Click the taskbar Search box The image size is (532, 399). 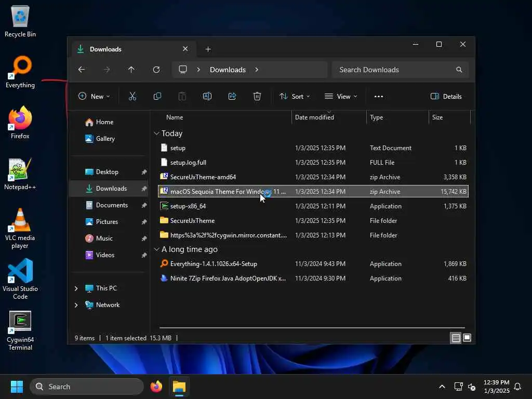(x=87, y=387)
